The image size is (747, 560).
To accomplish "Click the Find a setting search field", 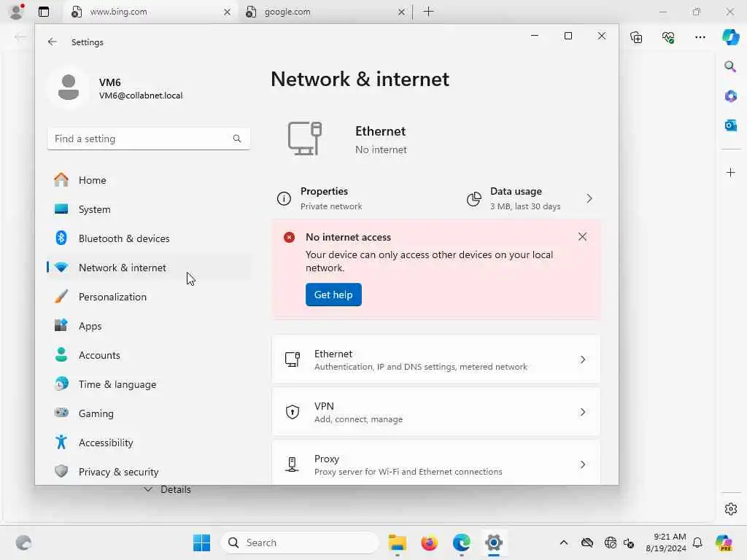I will pos(149,139).
